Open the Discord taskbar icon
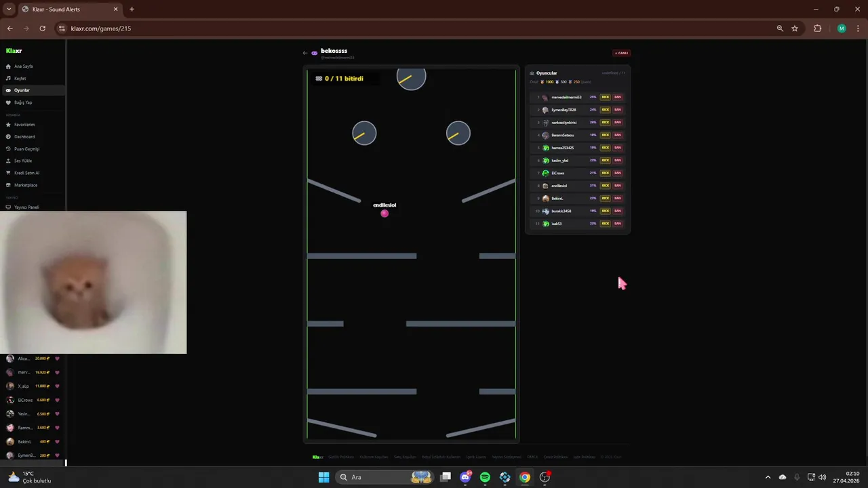Image resolution: width=868 pixels, height=488 pixels. coord(465,477)
